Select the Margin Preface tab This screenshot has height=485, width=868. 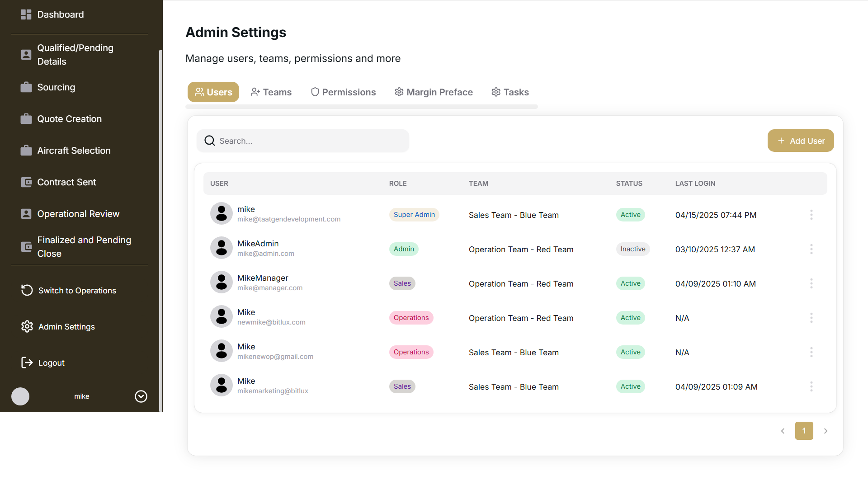pos(434,92)
